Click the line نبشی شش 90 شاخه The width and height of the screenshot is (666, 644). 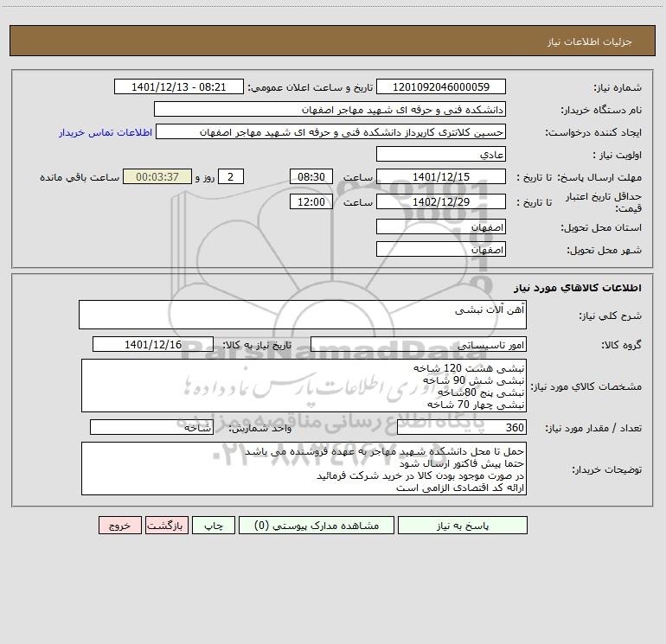(x=474, y=380)
